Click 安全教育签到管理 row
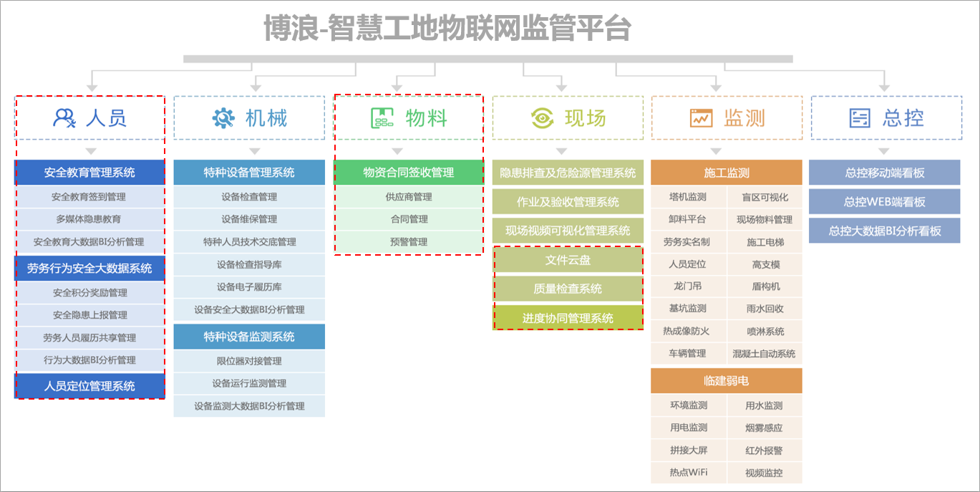The image size is (980, 492). pos(89,197)
